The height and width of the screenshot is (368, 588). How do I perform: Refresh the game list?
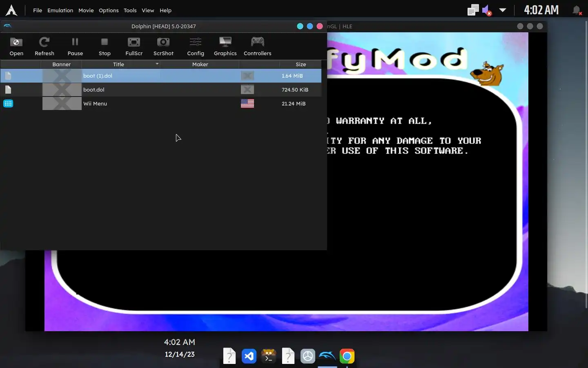pyautogui.click(x=44, y=46)
